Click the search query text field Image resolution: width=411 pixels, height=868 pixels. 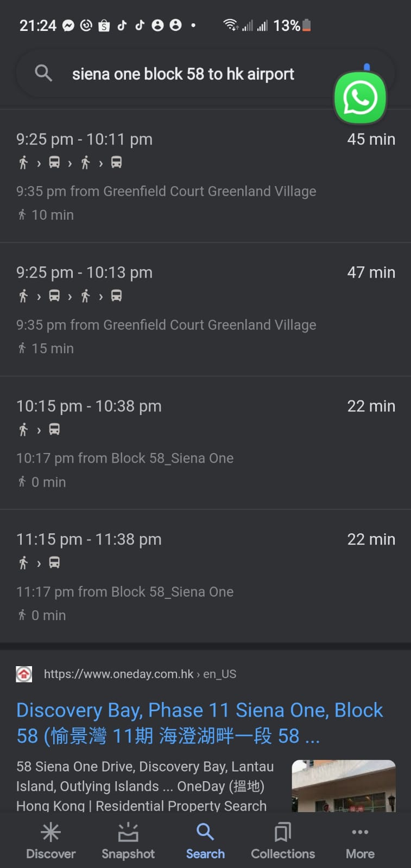coord(183,74)
